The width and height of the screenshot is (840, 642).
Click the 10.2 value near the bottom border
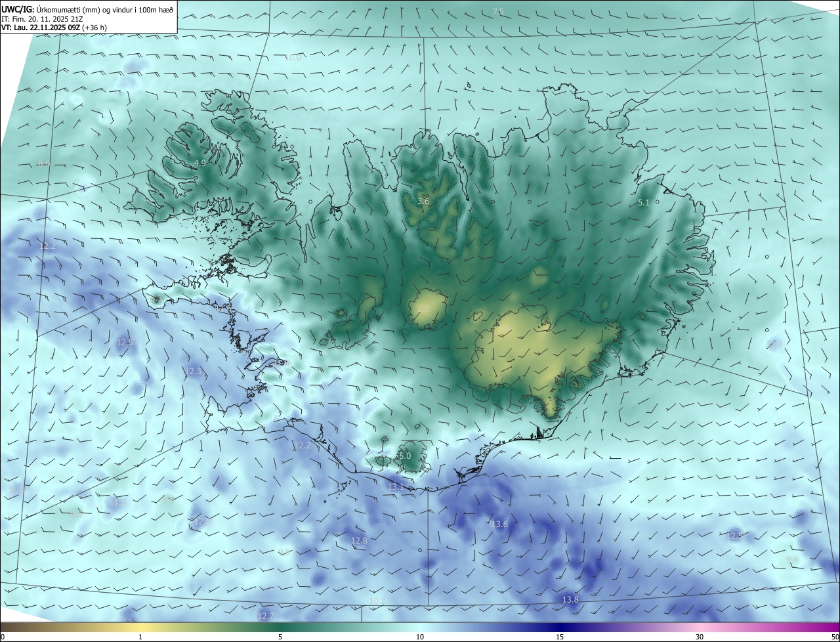point(377,601)
